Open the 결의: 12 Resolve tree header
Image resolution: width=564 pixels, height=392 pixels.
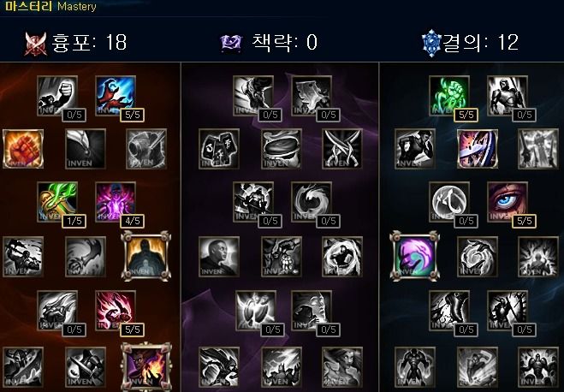[x=470, y=43]
